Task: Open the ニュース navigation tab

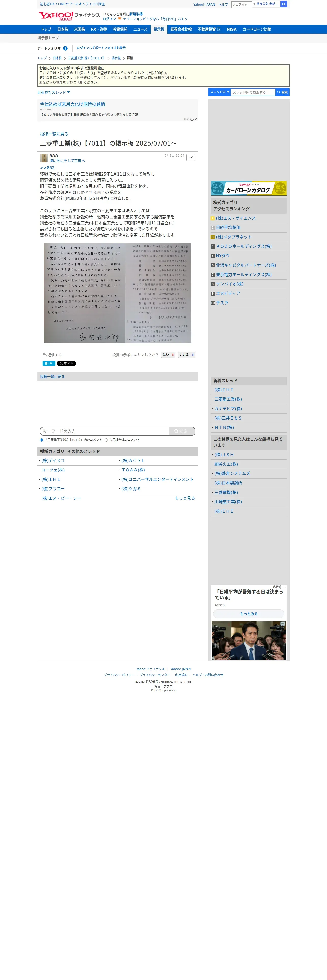Action: click(140, 29)
